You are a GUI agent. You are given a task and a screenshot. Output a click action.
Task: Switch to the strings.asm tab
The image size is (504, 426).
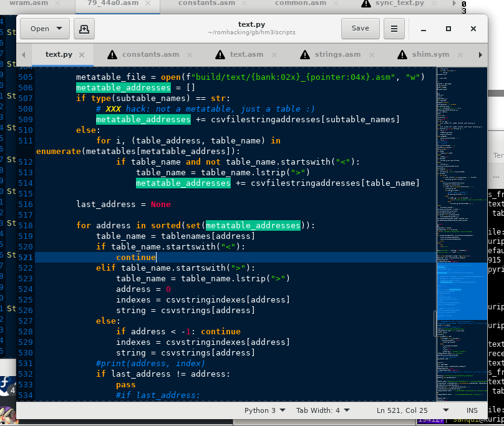(337, 54)
